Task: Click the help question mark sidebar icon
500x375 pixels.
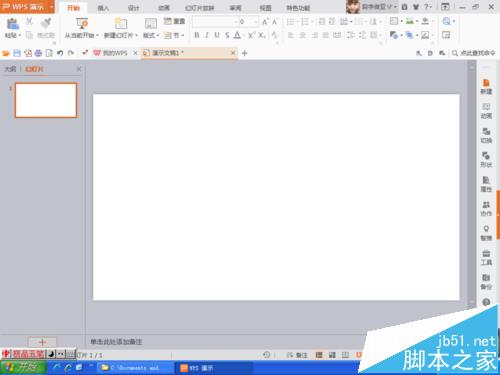Action: click(486, 302)
